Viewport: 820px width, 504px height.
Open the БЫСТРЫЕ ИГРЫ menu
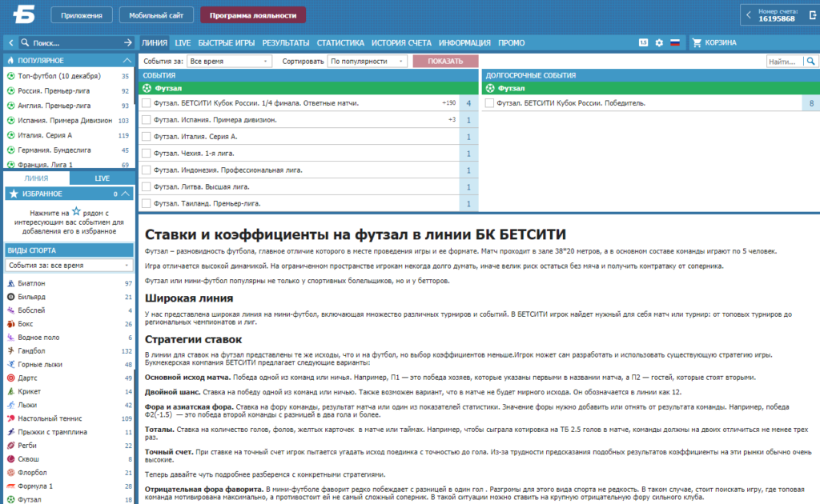coord(227,43)
